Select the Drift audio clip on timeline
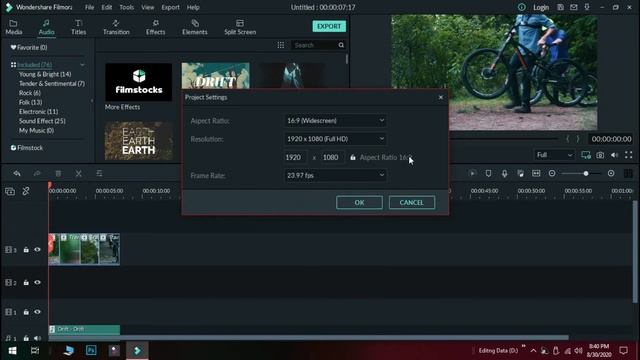 (84, 329)
